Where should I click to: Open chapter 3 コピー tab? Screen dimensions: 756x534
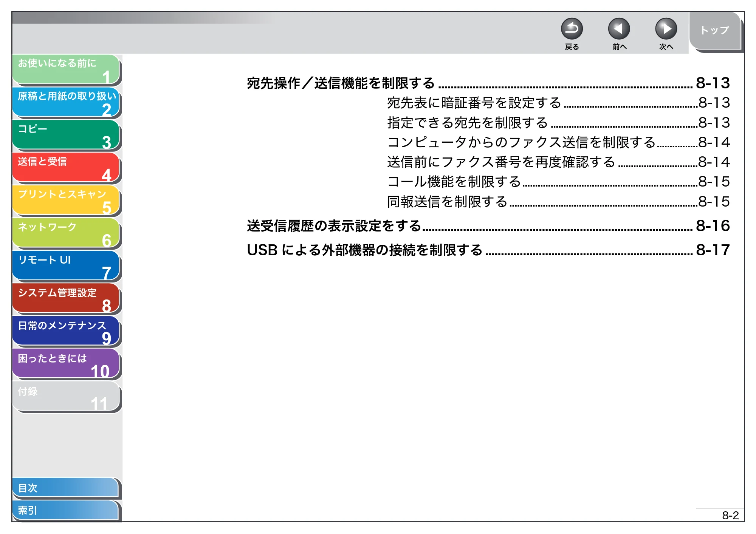pos(66,135)
